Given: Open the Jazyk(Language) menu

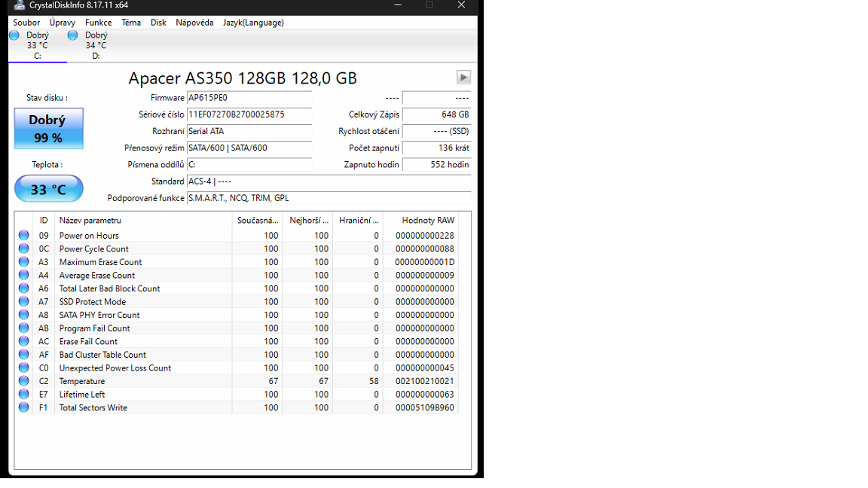Looking at the screenshot, I should pos(253,23).
